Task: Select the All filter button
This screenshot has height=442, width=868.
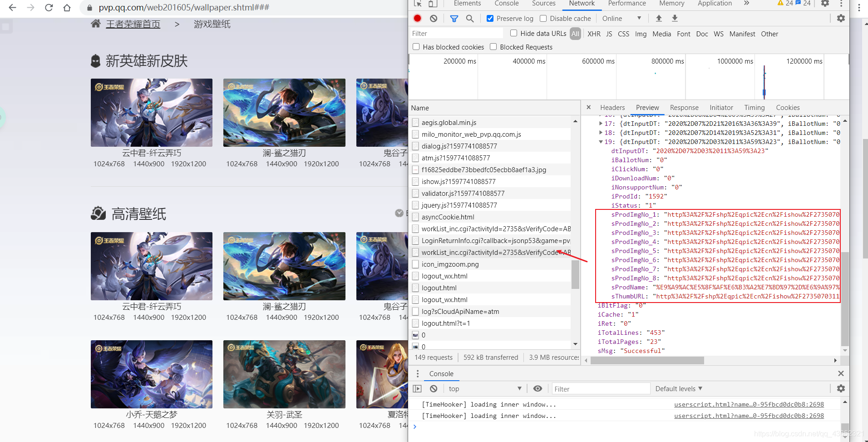Action: [575, 34]
